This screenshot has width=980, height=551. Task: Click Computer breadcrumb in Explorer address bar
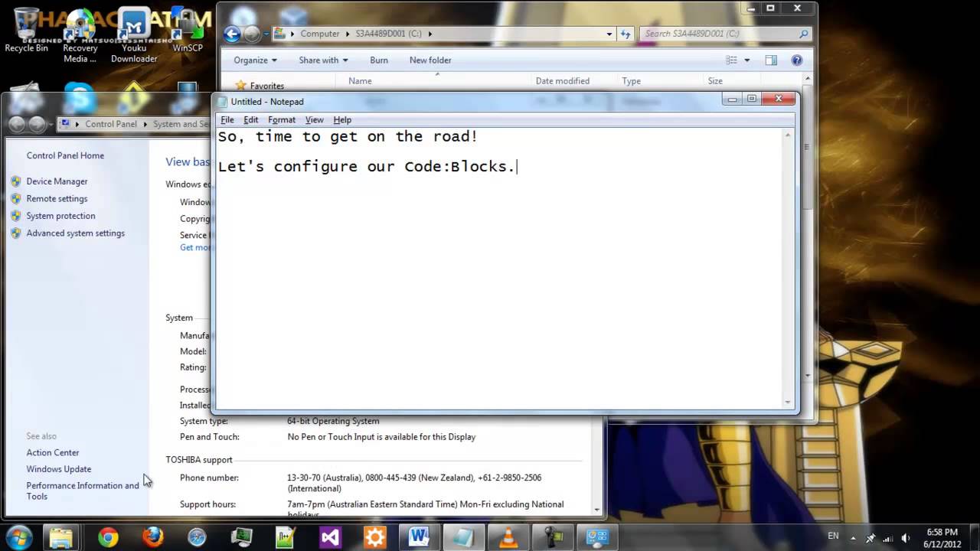[x=319, y=34]
